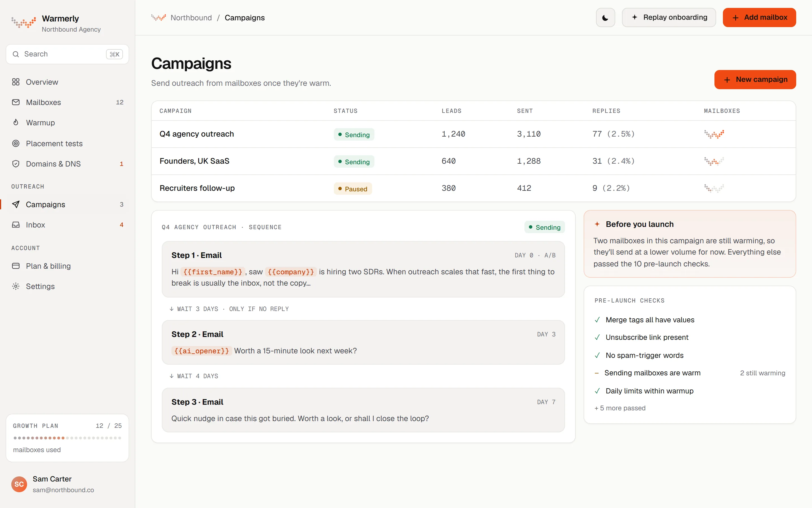Screen dimensions: 812x508
Task: Click the Recruiters follow-up mailboxes icon
Action: pyautogui.click(x=714, y=188)
